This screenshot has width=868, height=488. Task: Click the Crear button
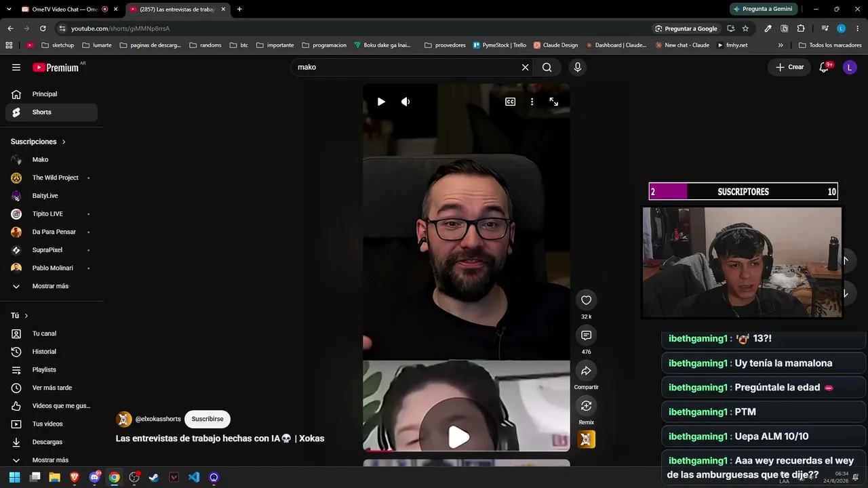790,67
